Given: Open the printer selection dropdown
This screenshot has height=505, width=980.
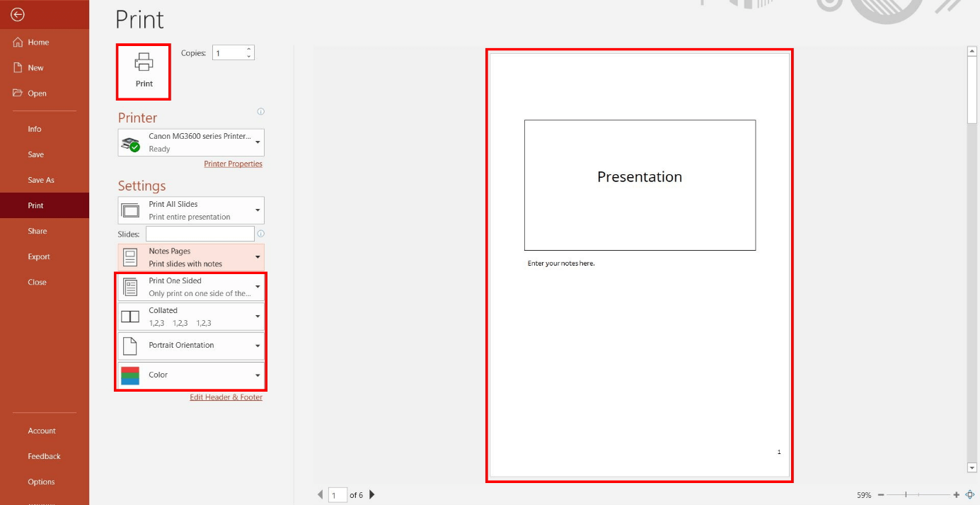Looking at the screenshot, I should (x=256, y=142).
